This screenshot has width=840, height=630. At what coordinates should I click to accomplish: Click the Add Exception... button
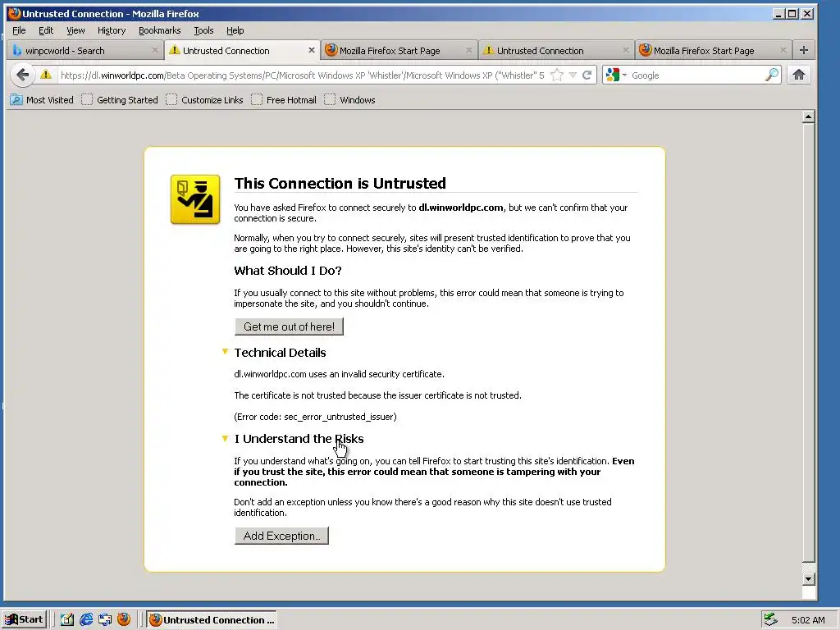pos(282,536)
